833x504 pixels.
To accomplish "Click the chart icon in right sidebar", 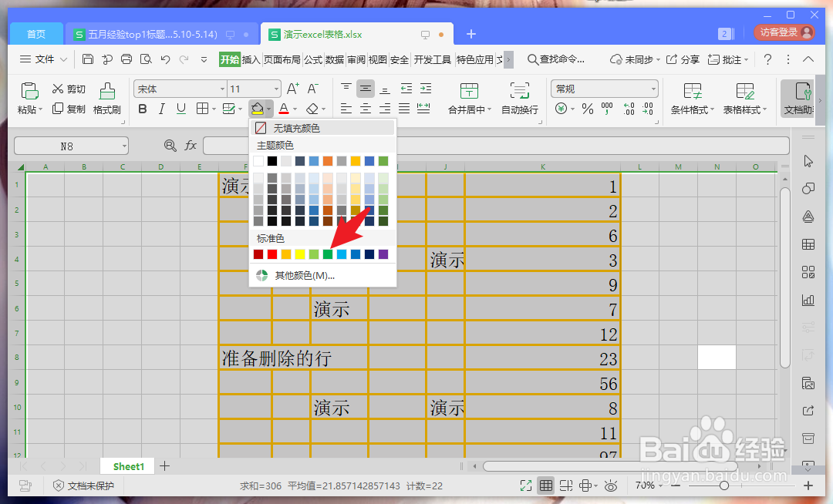I will coord(808,301).
